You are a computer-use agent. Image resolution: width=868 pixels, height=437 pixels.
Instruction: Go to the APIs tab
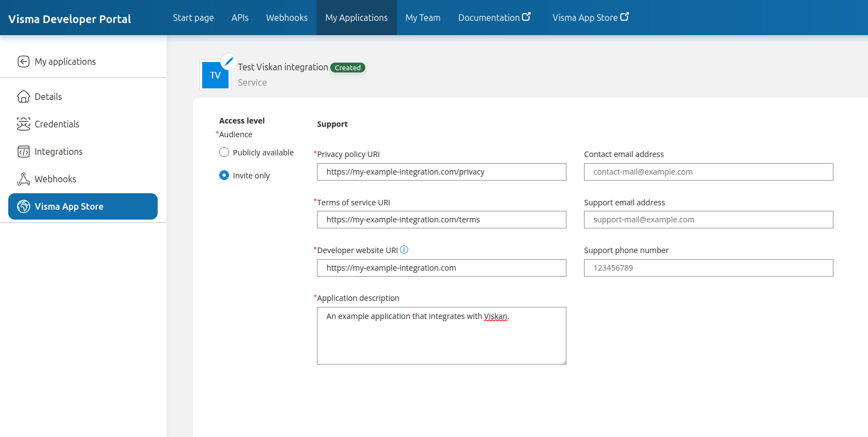click(240, 18)
